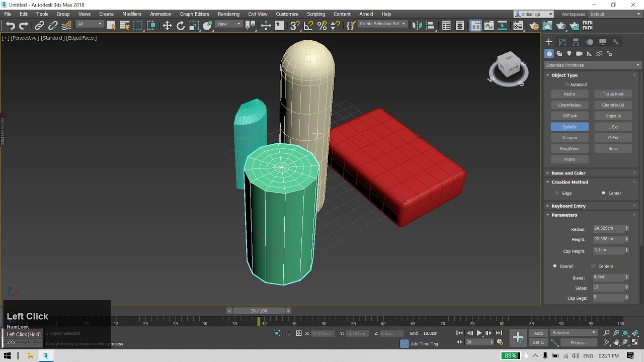Screen dimensions: 644x362
Task: Click the Bind to Space Warp icon
Action: [66, 26]
